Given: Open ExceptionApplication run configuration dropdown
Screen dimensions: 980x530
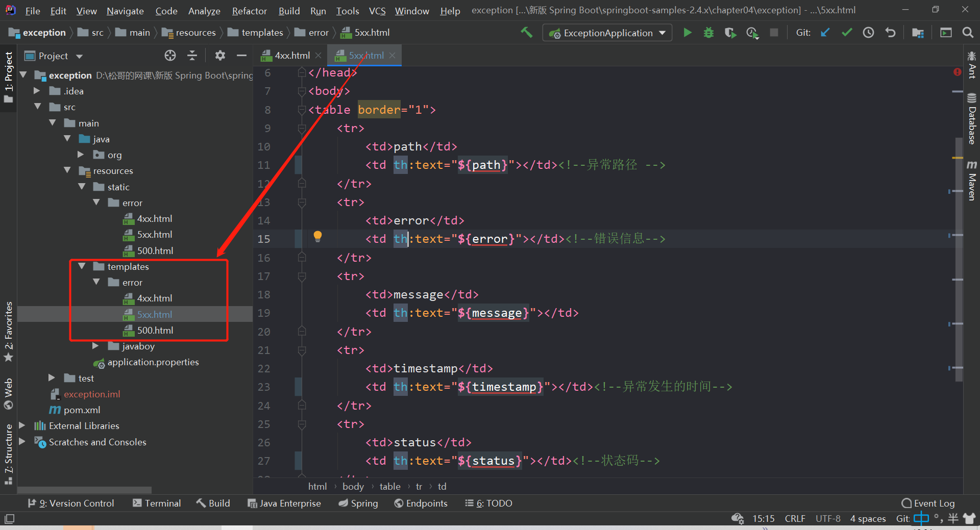Looking at the screenshot, I should coord(607,33).
